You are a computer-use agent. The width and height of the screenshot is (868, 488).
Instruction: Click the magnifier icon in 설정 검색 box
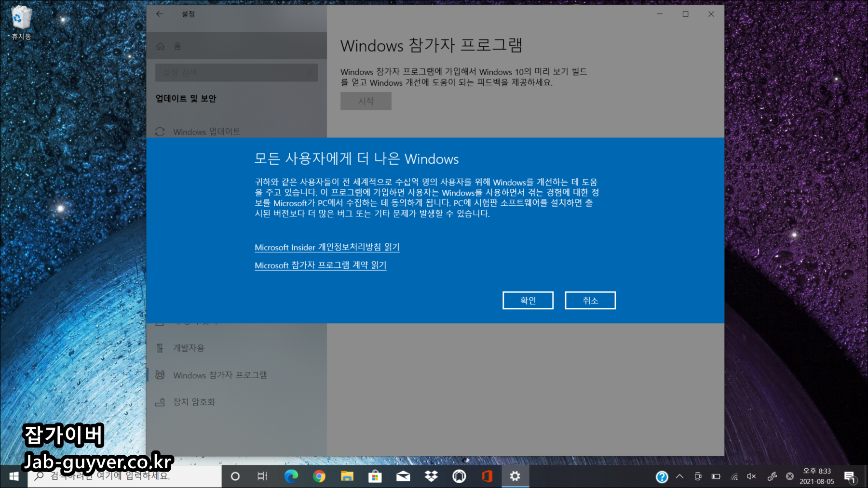tap(309, 73)
